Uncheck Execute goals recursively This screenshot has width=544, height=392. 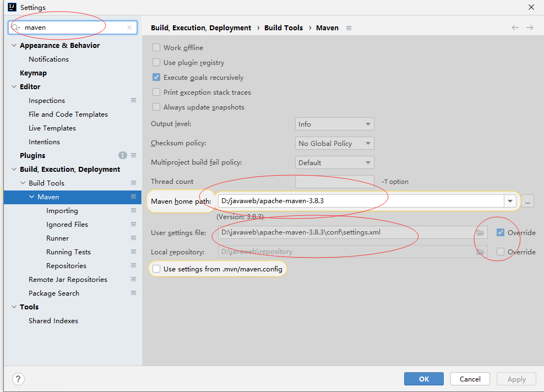click(x=156, y=78)
